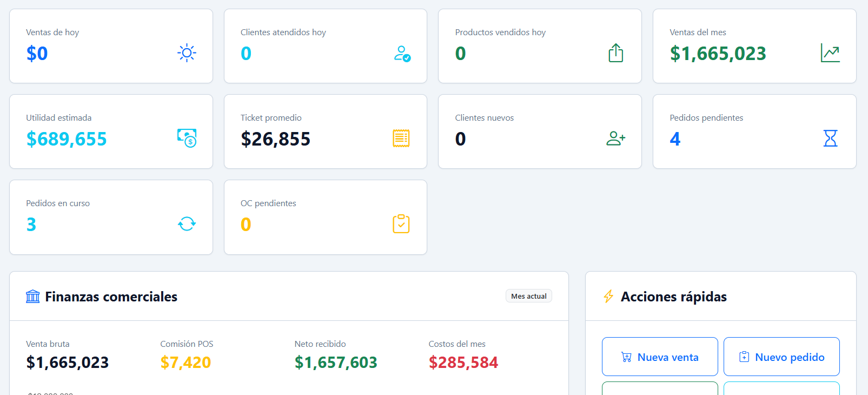This screenshot has width=868, height=395.
Task: Click the upload-box icon in Productos vendidos hoy
Action: [616, 53]
